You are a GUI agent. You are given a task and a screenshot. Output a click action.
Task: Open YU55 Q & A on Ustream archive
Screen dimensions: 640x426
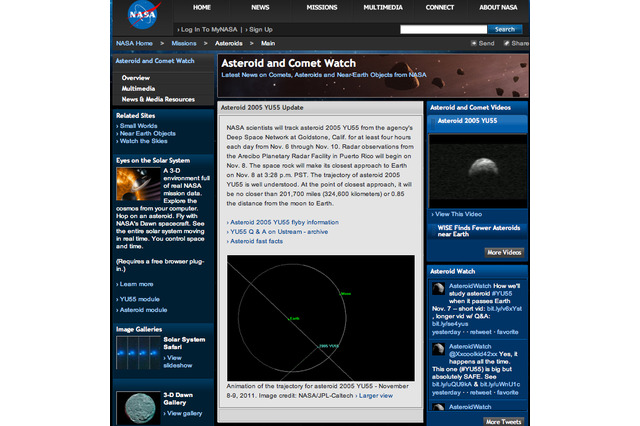[x=279, y=231]
